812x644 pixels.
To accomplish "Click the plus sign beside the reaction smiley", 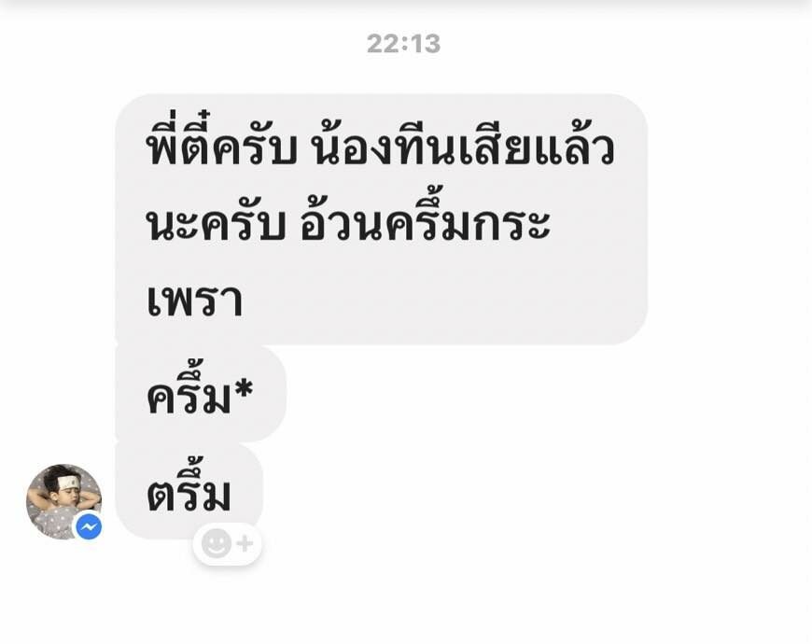I will [245, 543].
